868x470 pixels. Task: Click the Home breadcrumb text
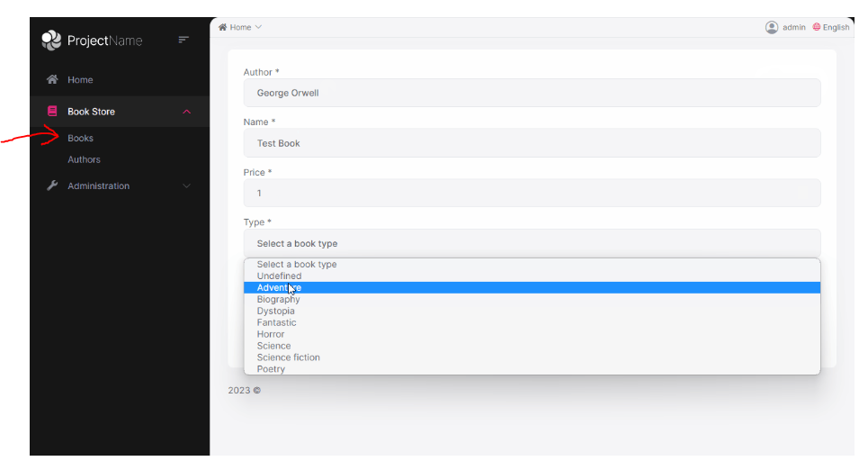click(x=240, y=27)
